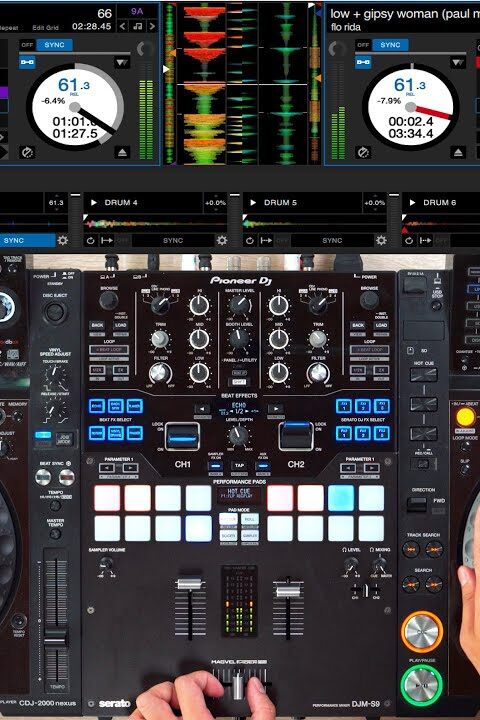
Task: Click OFF beside left deck SYNC
Action: [27, 45]
